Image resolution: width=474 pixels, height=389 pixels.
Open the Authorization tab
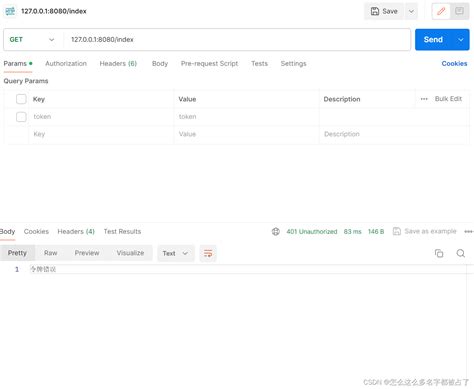click(66, 64)
